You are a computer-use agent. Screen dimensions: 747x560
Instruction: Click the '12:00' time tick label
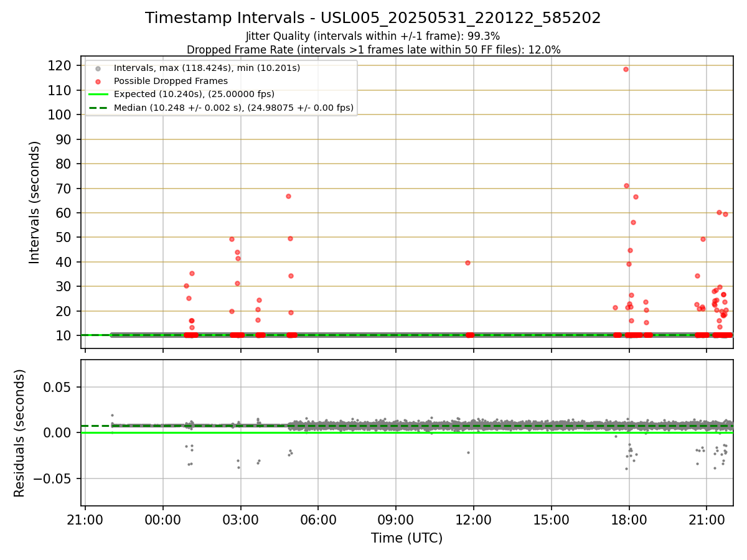point(474,520)
